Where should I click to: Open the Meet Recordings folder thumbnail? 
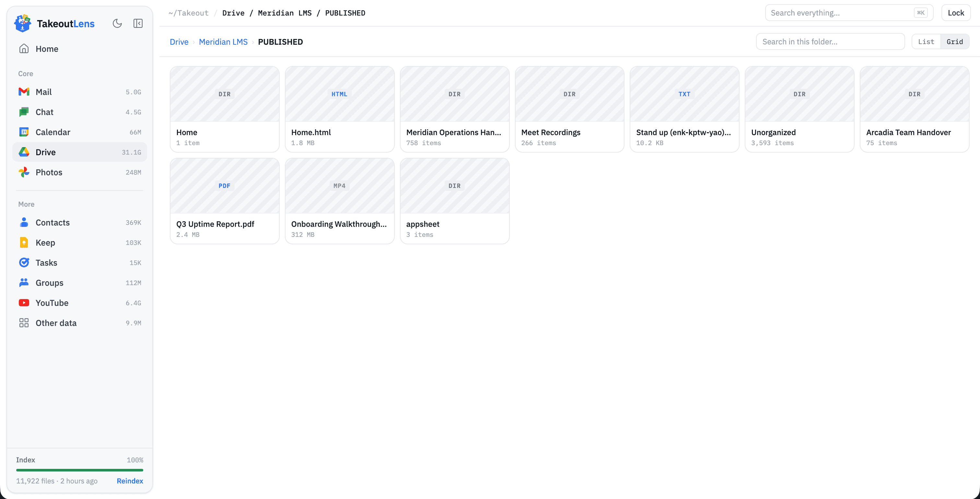click(569, 94)
